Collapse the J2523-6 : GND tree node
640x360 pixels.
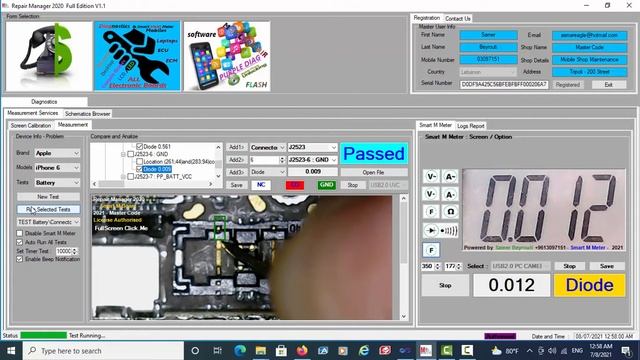click(x=123, y=154)
